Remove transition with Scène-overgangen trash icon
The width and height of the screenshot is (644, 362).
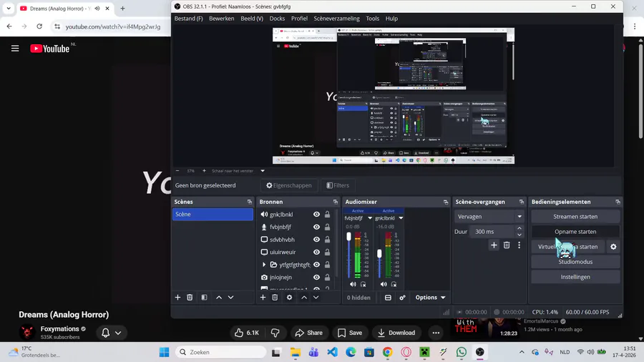[507, 245]
